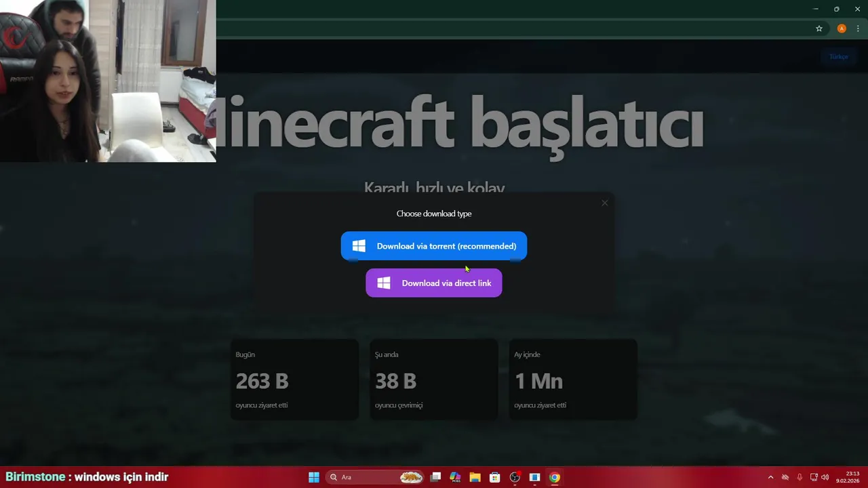This screenshot has height=488, width=868.
Task: Open the blue window app in taskbar
Action: pyautogui.click(x=534, y=477)
